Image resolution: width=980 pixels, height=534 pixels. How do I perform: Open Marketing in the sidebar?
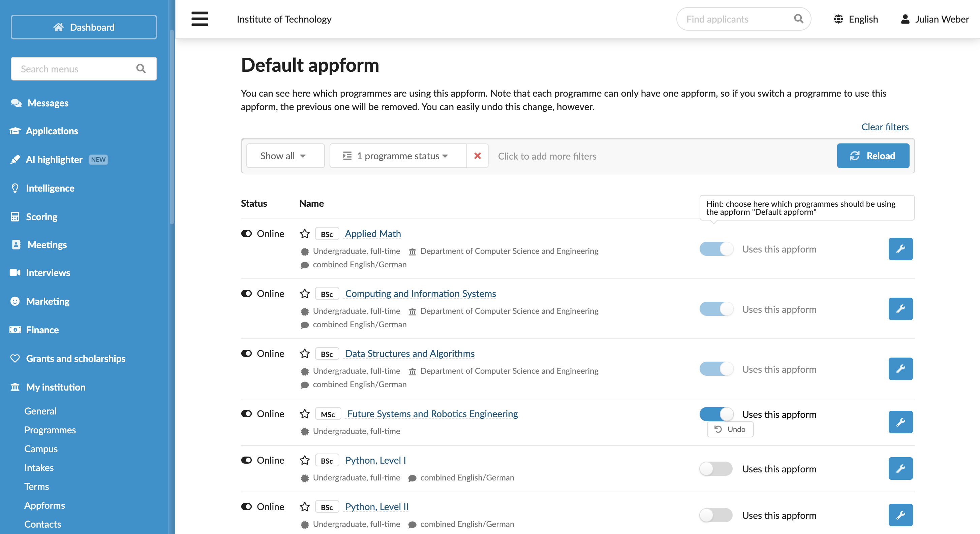pos(48,301)
